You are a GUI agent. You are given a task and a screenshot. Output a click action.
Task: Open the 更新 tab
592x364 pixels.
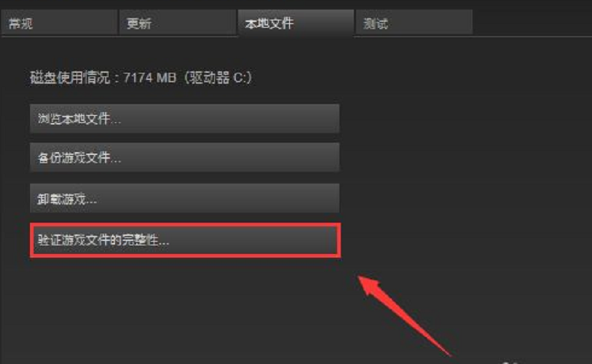(178, 23)
